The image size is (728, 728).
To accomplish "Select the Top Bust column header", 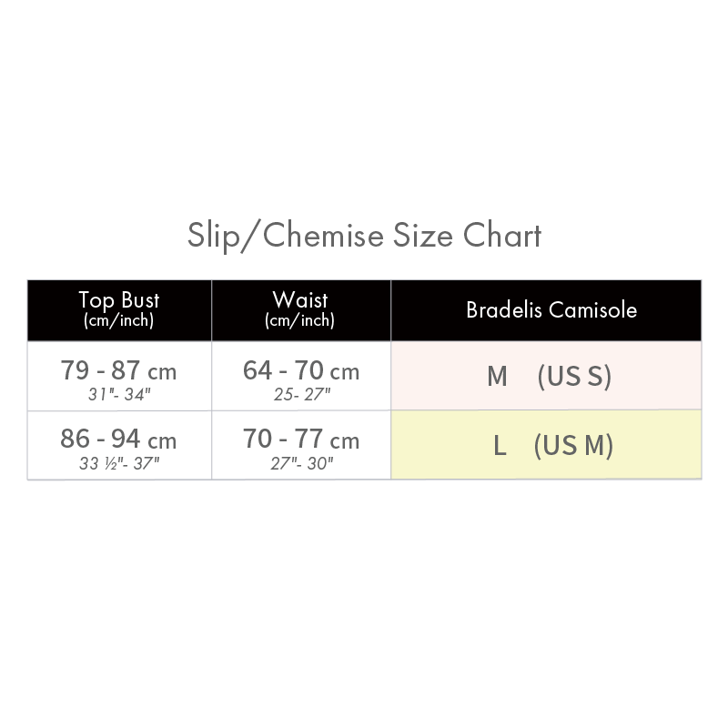I will point(118,300).
